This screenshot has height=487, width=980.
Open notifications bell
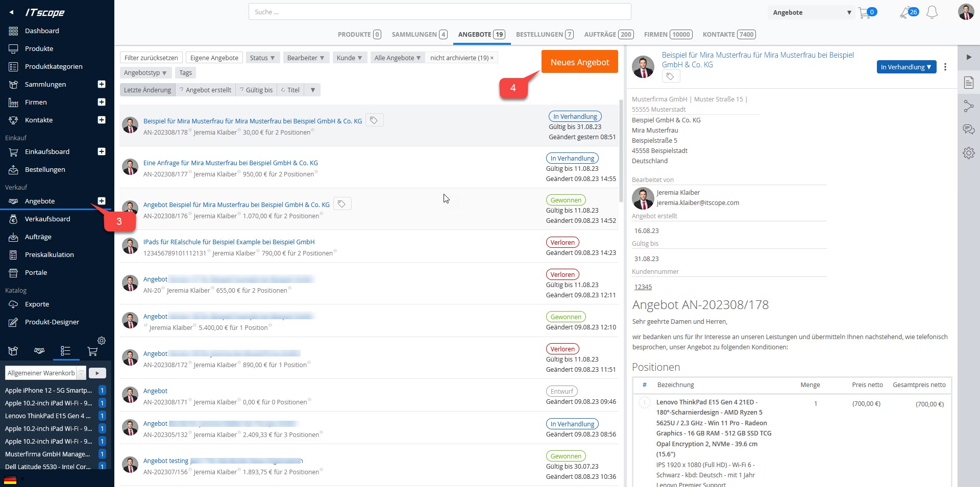tap(932, 13)
